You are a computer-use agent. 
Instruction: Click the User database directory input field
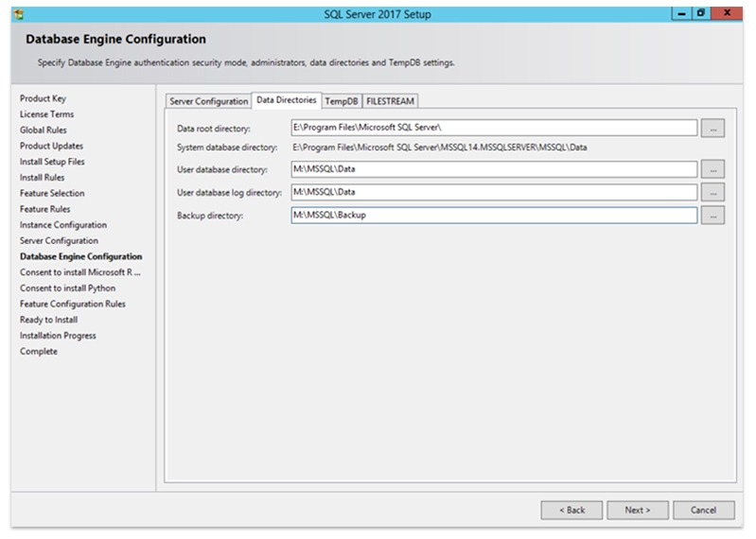click(494, 169)
